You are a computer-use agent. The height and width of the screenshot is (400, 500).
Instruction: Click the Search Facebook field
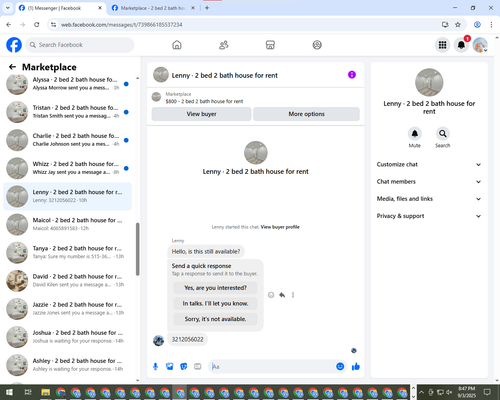tap(80, 45)
